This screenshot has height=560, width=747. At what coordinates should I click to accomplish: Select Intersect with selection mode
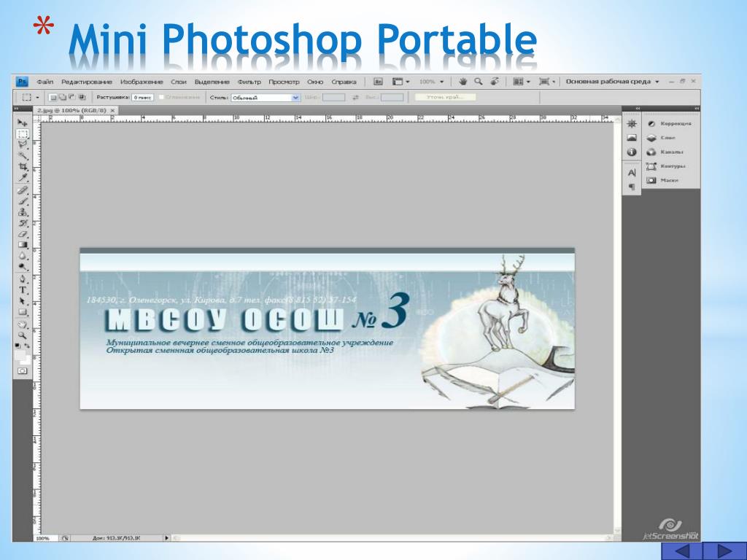82,97
